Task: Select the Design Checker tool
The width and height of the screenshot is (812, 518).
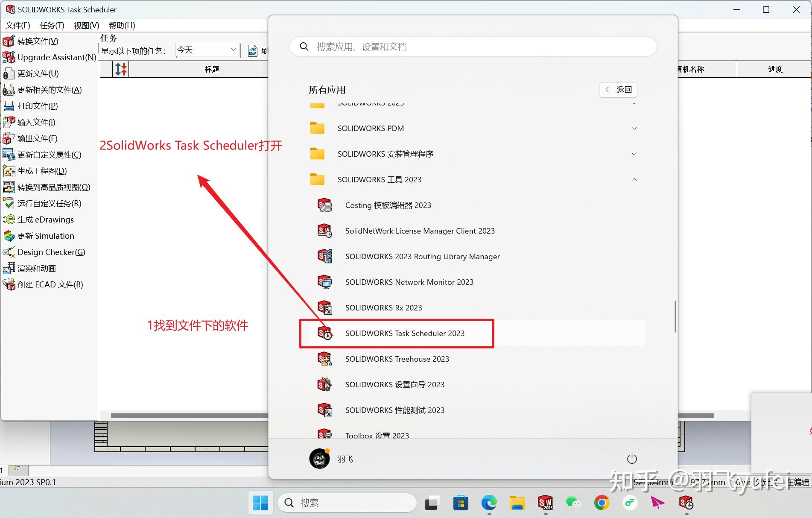Action: [x=49, y=252]
